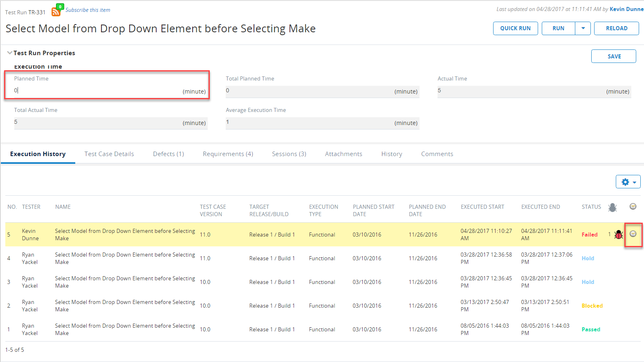Click the Subscribe this item link
This screenshot has width=644, height=362.
coord(88,10)
